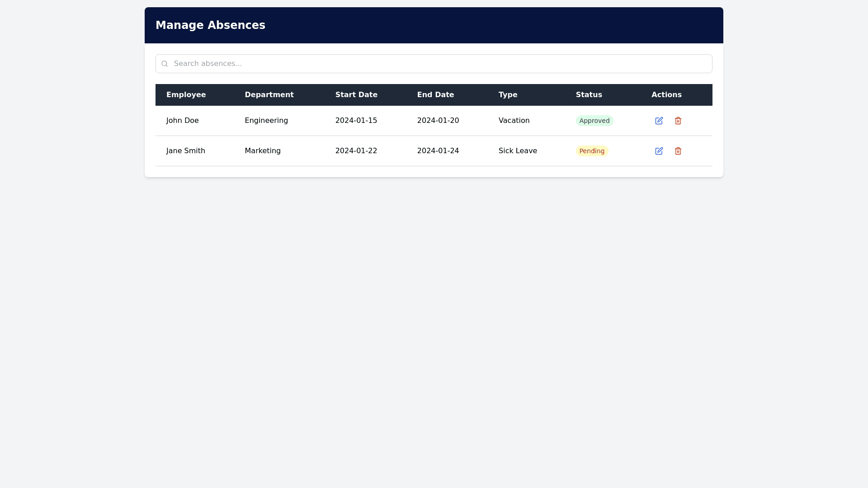Select the Jane Smith name cell
This screenshot has width=868, height=488.
[x=185, y=151]
